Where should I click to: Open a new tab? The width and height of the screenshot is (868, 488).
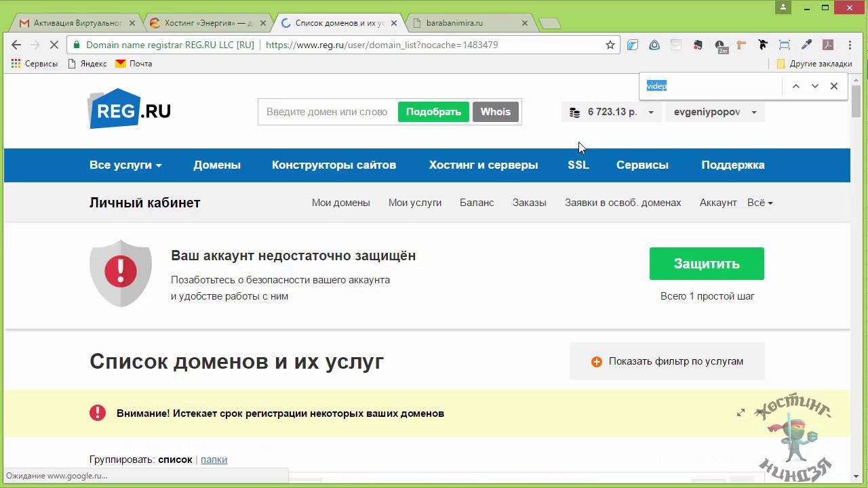click(x=549, y=24)
